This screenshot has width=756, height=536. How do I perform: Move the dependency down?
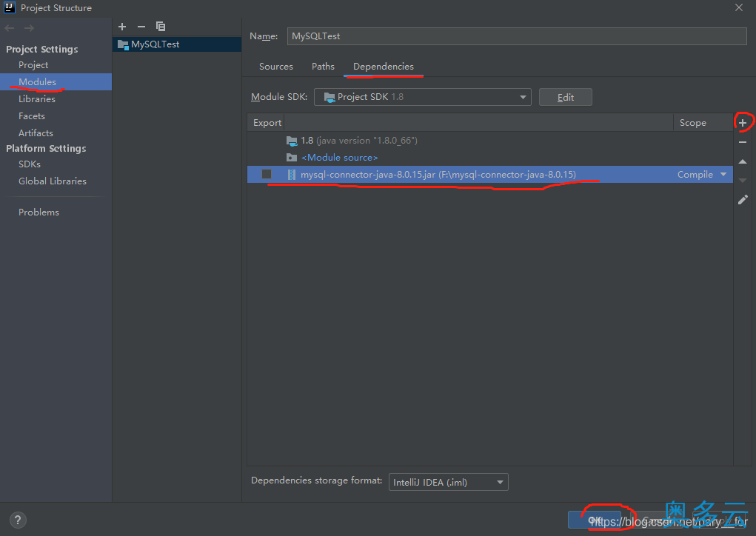[x=743, y=181]
